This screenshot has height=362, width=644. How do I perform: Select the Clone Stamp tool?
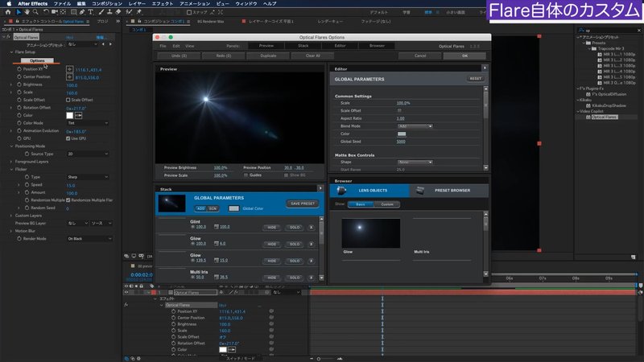coord(109,12)
